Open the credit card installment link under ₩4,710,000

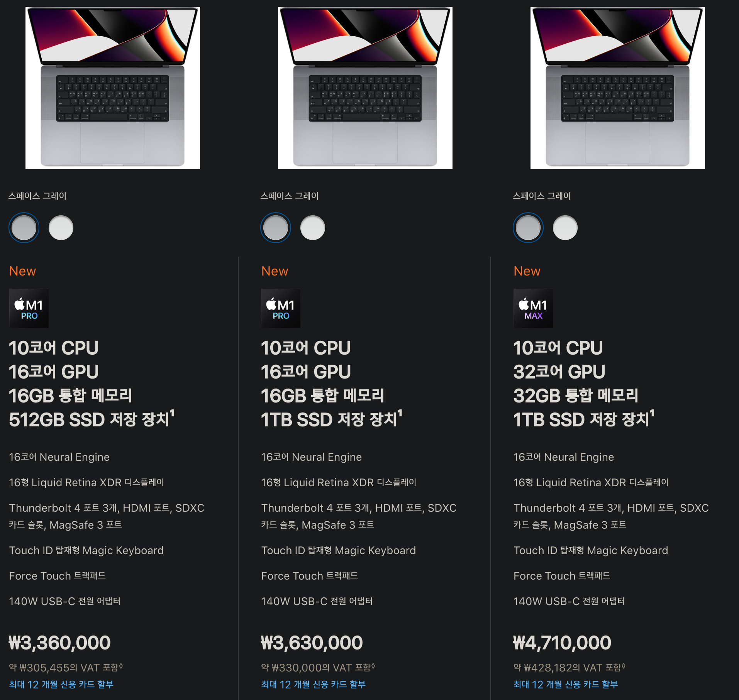coord(565,685)
